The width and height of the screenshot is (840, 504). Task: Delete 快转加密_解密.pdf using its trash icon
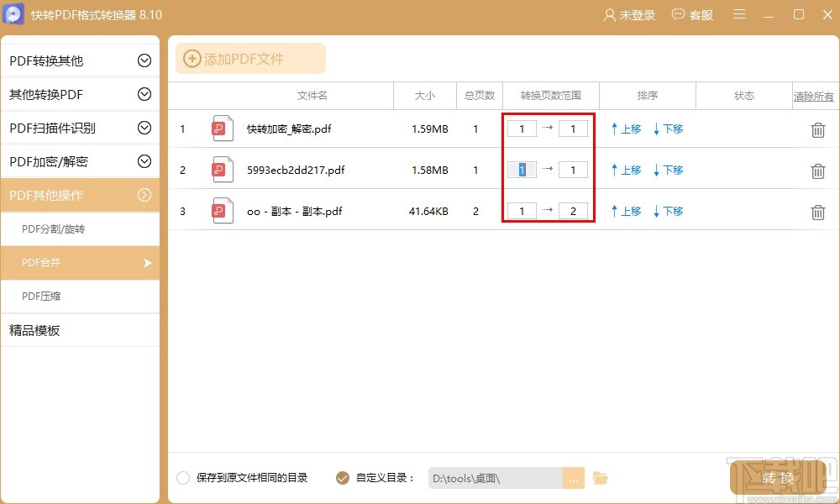click(x=818, y=129)
